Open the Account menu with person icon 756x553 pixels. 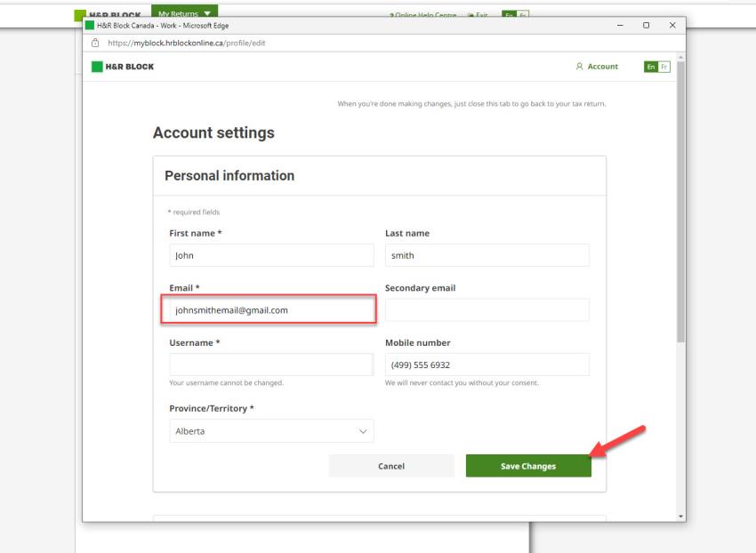pos(597,67)
